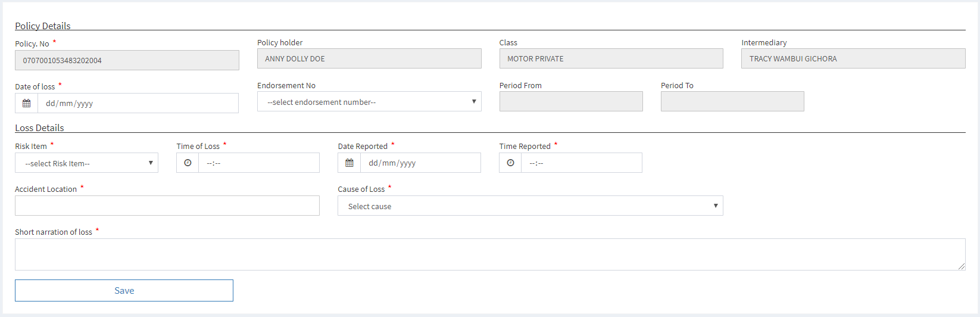Image resolution: width=980 pixels, height=317 pixels.
Task: Click the Class field showing MOTOR PRIVATE
Action: [611, 58]
